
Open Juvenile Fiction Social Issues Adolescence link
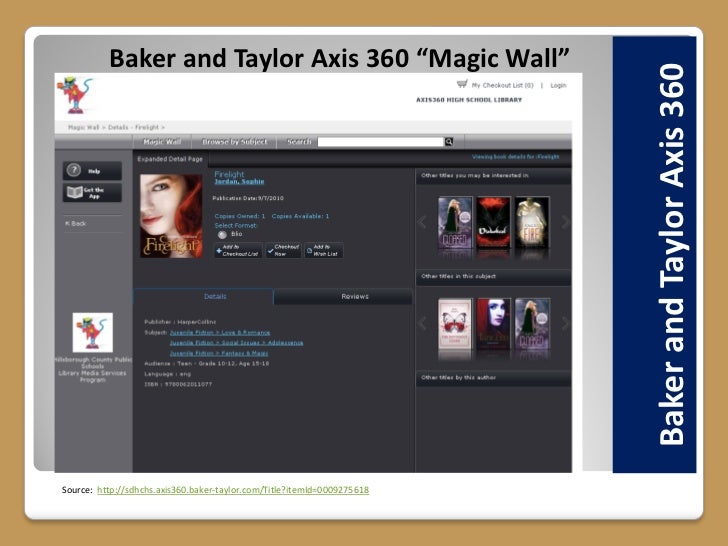(x=236, y=343)
